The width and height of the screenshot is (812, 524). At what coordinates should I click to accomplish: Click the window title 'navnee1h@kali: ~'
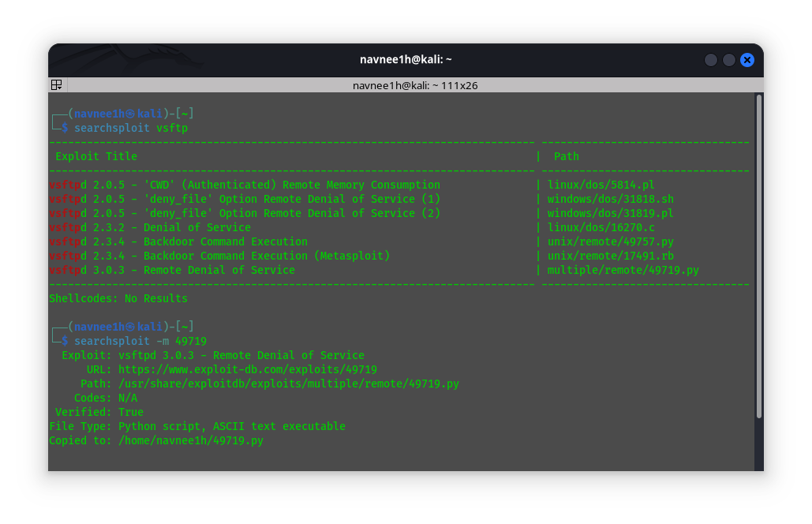pos(406,59)
